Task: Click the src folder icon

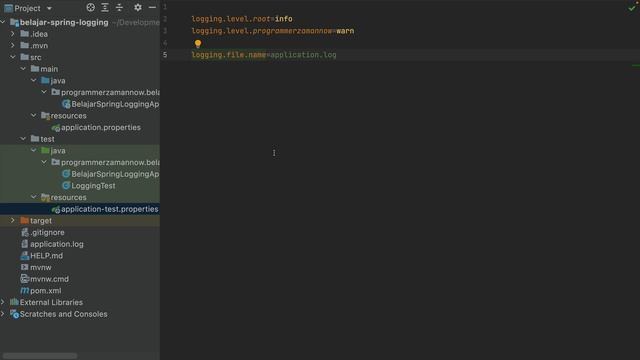Action: pyautogui.click(x=24, y=57)
